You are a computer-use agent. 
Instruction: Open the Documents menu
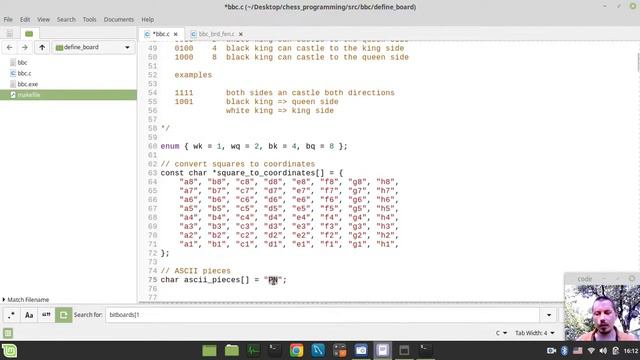[x=119, y=20]
